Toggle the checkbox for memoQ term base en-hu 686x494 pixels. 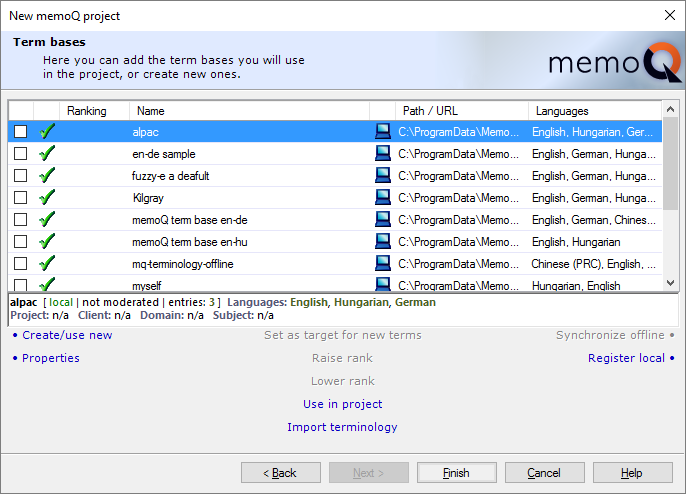pyautogui.click(x=21, y=242)
